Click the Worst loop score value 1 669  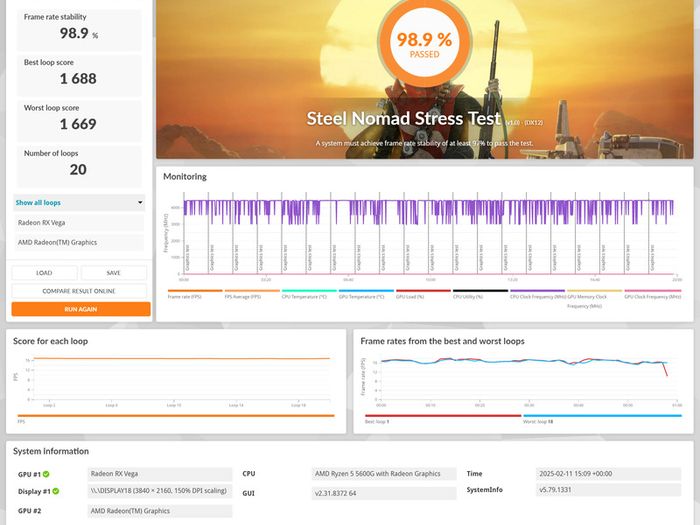pos(78,124)
